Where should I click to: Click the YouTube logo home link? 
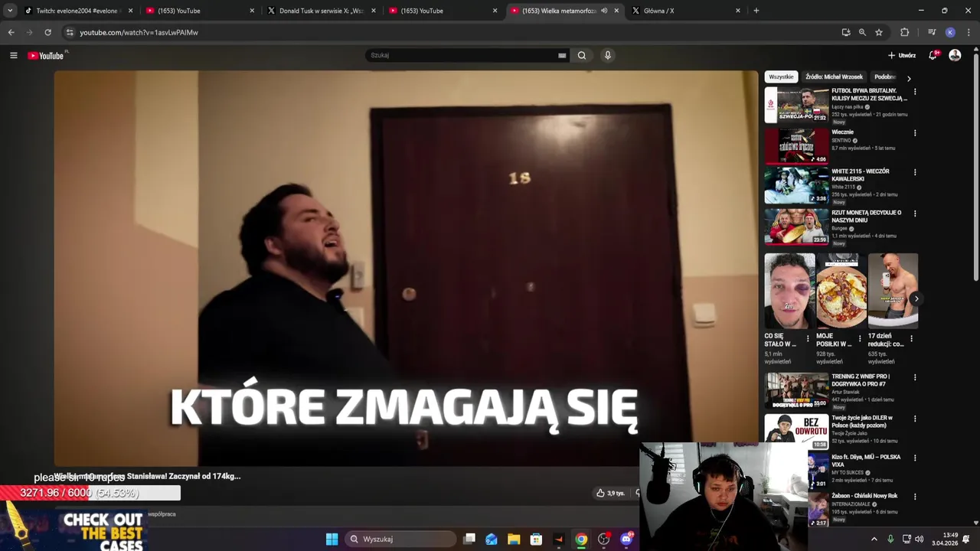point(47,55)
